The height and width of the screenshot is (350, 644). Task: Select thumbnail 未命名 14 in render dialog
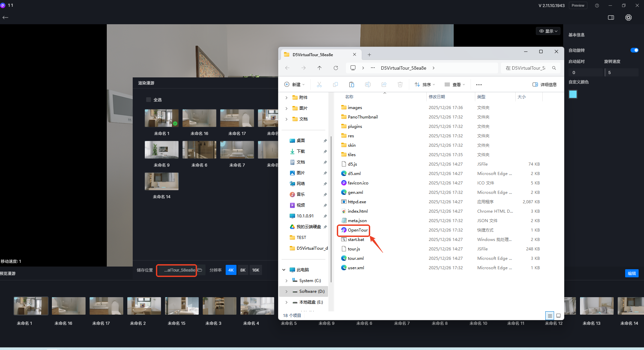[162, 181]
